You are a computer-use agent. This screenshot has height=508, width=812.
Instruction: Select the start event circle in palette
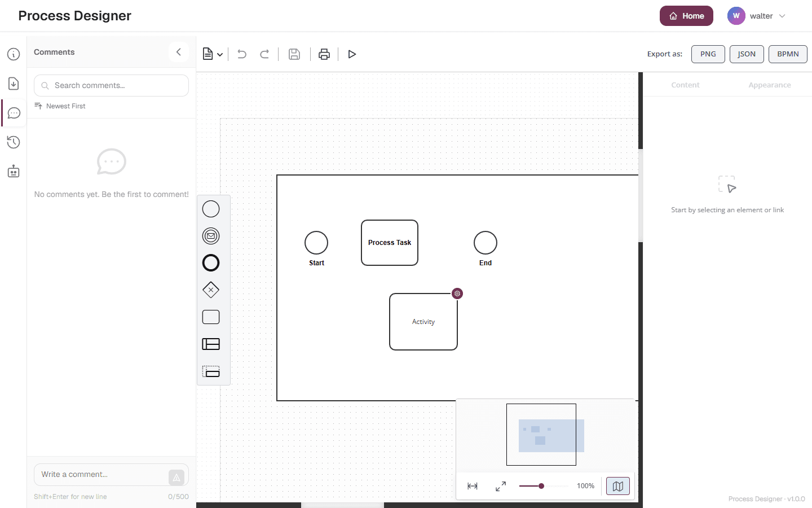coord(211,209)
